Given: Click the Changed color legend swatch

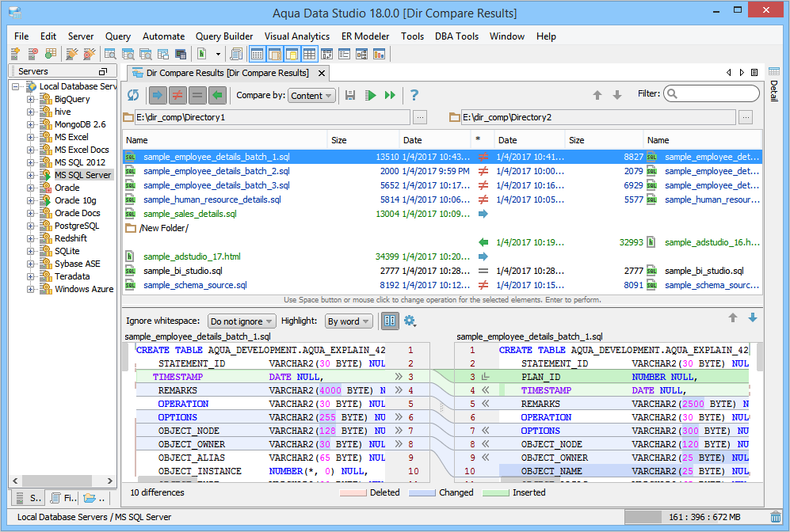Looking at the screenshot, I should point(421,492).
